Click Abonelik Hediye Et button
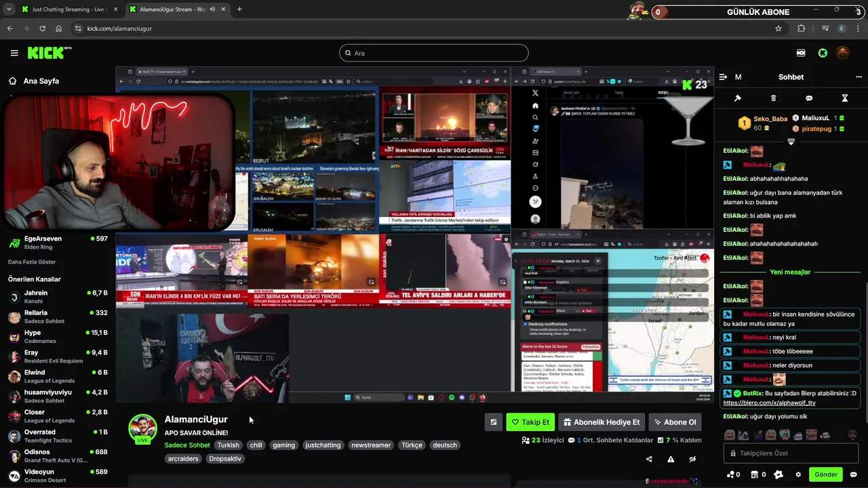This screenshot has width=868, height=488. [x=601, y=422]
